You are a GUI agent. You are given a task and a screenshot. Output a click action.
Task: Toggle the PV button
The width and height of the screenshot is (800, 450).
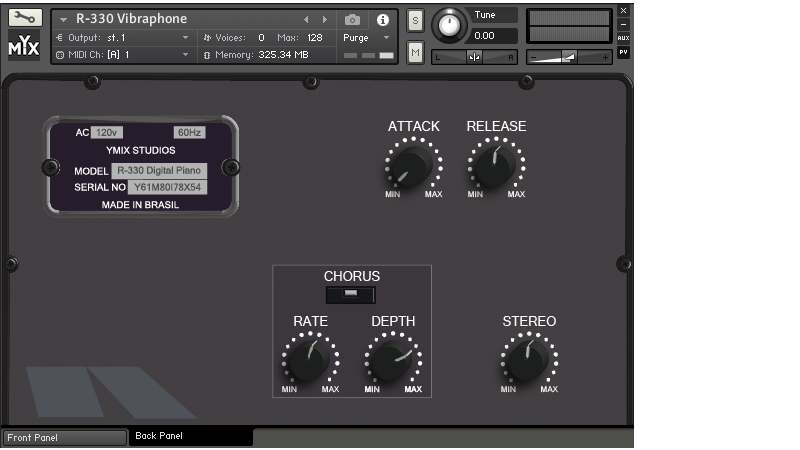tap(623, 52)
